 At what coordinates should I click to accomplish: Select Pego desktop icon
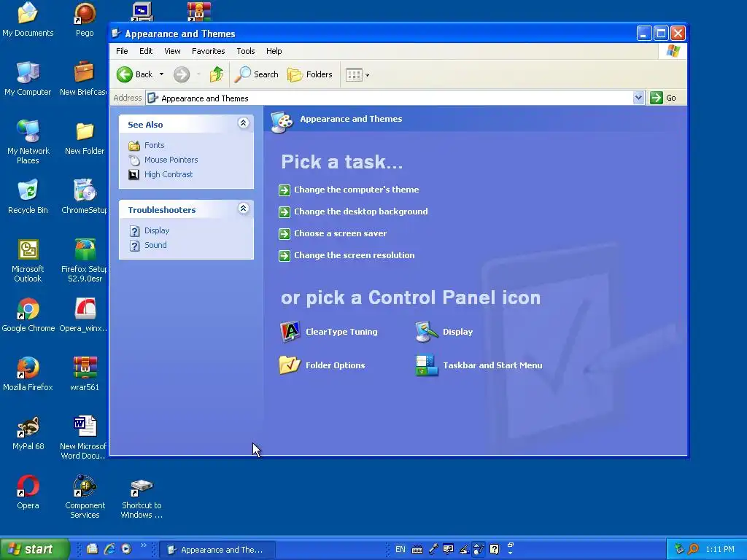point(85,20)
